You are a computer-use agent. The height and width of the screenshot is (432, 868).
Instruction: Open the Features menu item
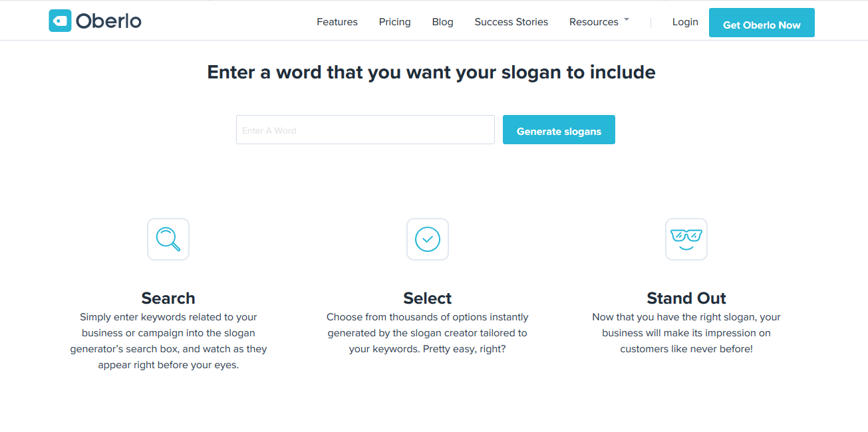pos(337,22)
